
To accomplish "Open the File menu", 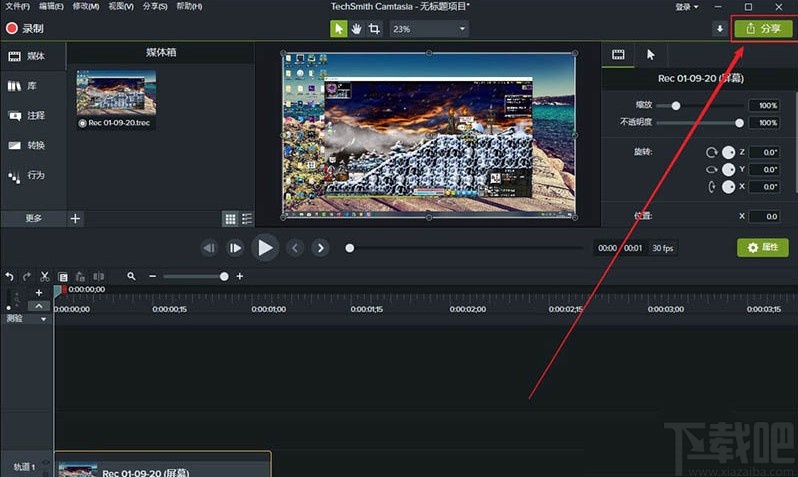I will 17,6.
